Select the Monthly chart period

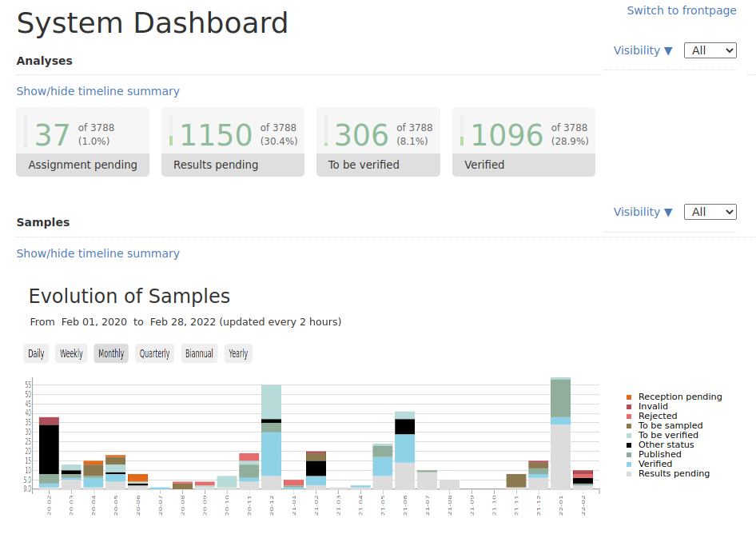point(111,353)
